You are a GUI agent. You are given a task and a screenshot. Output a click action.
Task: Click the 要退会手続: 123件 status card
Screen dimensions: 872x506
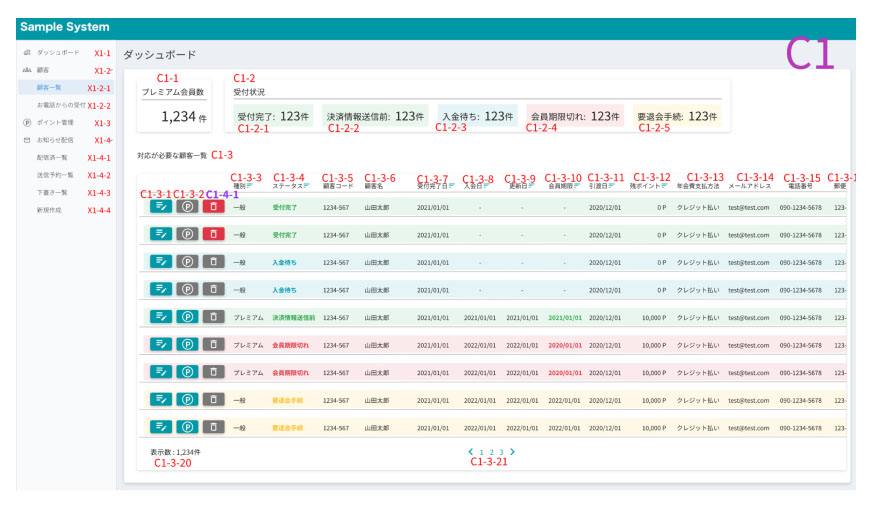[x=677, y=116]
